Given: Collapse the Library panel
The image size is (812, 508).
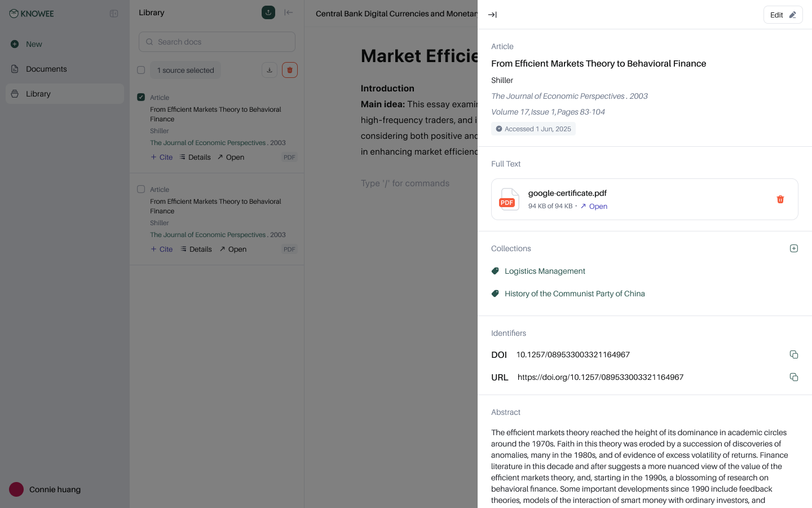Looking at the screenshot, I should tap(289, 12).
